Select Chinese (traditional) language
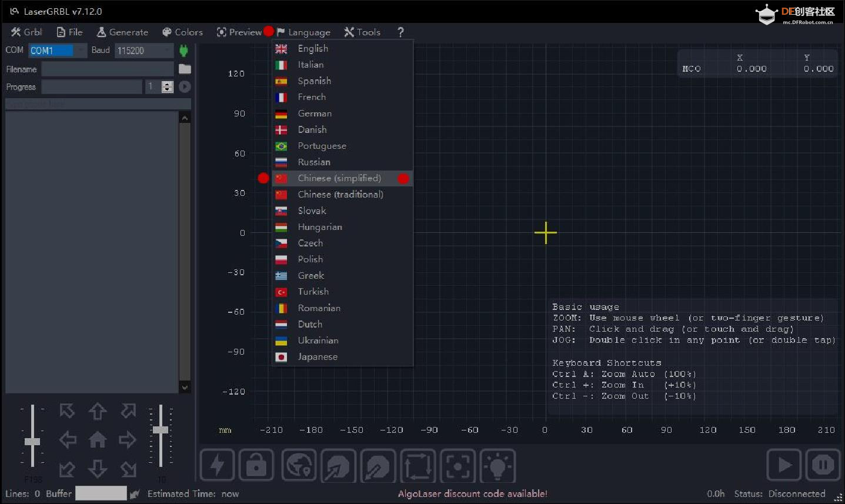This screenshot has width=845, height=504. 343,194
